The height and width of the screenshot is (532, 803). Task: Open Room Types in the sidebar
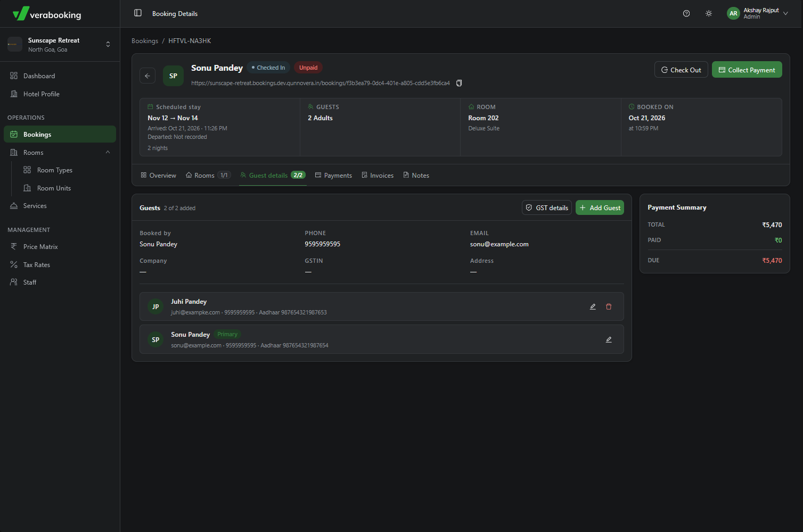coord(67,170)
